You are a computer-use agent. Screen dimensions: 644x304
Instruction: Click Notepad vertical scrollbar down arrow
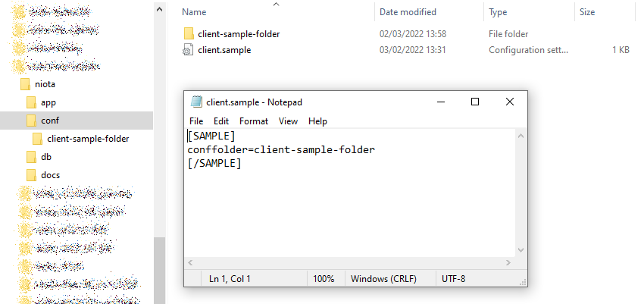point(521,250)
